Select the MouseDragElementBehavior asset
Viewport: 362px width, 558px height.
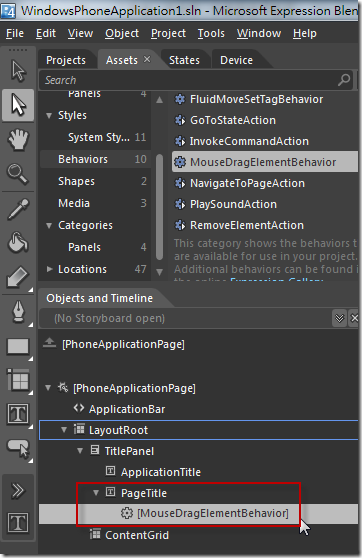(265, 162)
